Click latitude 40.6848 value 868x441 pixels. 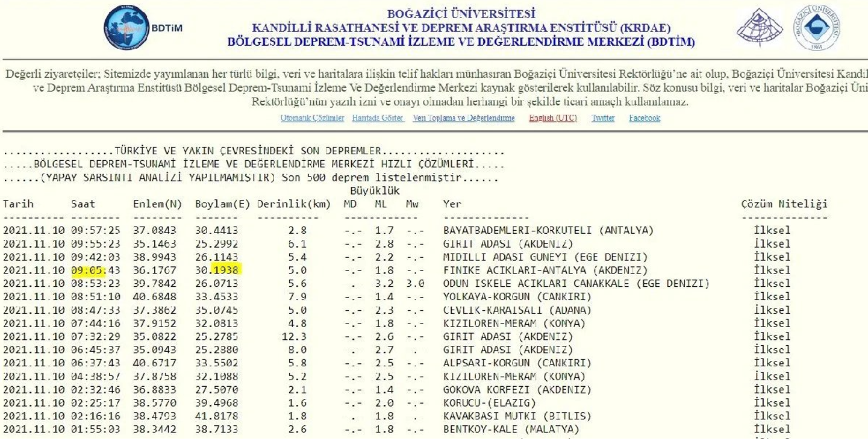point(154,296)
